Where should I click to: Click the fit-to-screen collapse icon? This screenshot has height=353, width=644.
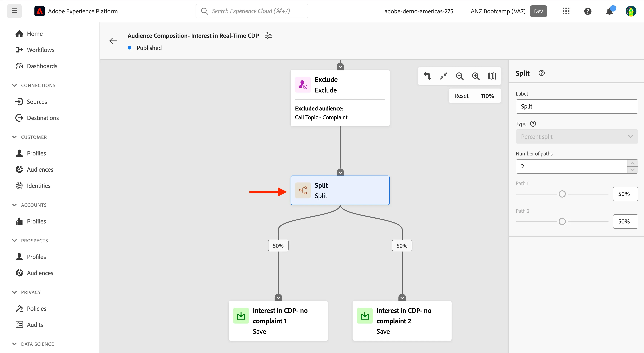tap(443, 76)
